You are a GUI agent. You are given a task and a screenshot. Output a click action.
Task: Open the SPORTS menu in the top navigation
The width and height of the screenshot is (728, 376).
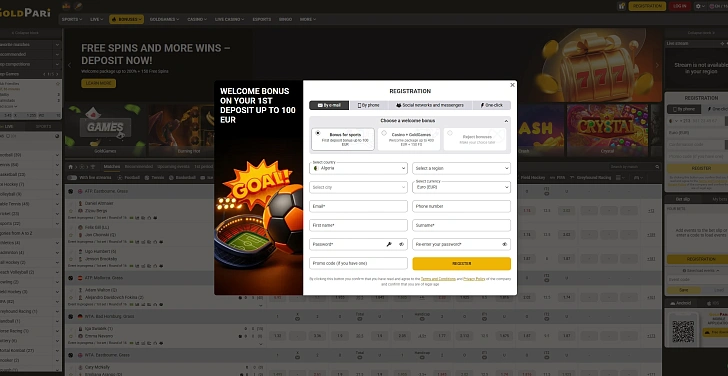click(x=72, y=19)
